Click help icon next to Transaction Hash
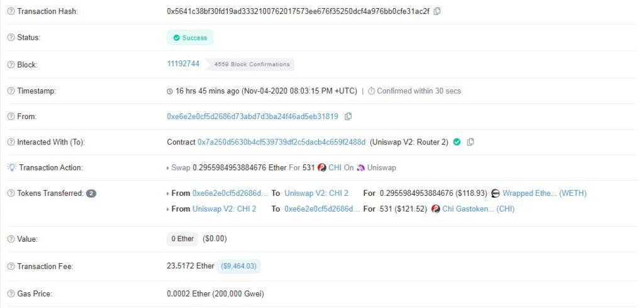Screen dimensions: 644x308 click(11, 11)
